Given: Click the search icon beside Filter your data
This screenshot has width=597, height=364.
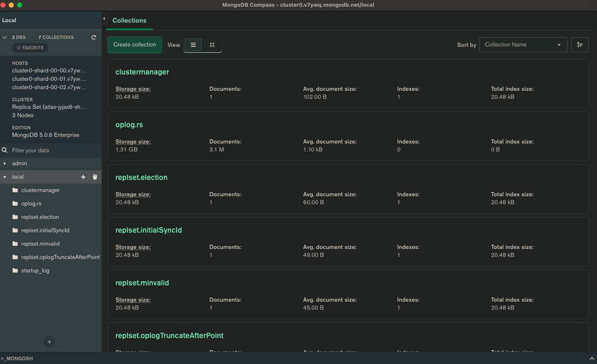Looking at the screenshot, I should [x=5, y=150].
